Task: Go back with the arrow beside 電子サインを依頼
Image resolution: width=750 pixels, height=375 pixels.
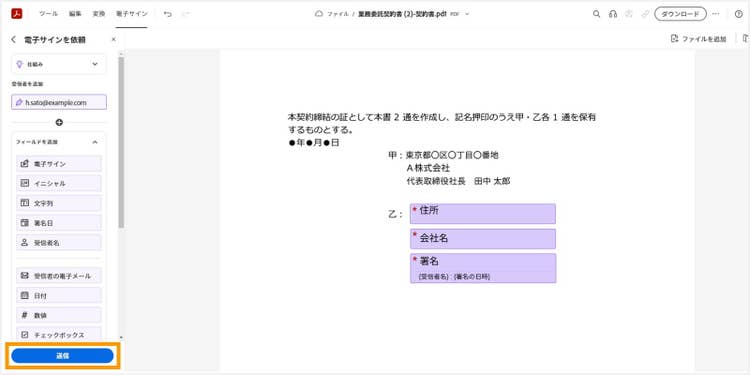Action: (x=13, y=40)
